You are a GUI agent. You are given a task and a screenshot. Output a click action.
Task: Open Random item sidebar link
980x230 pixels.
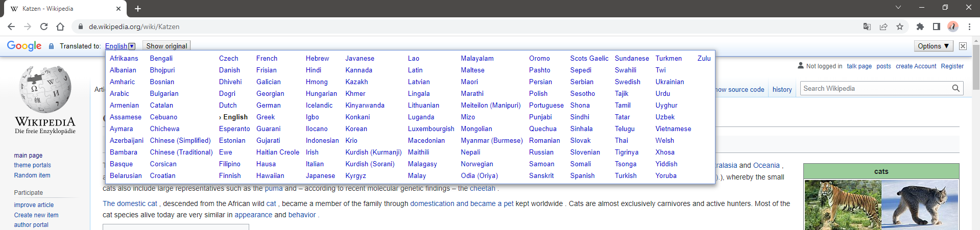coord(32,175)
